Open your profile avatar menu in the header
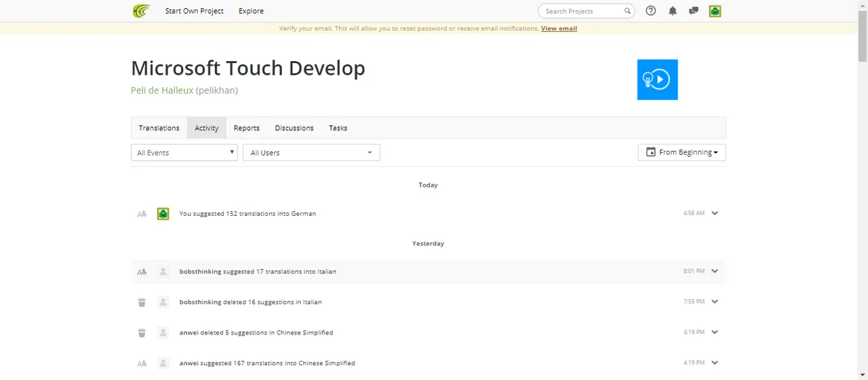 click(715, 11)
